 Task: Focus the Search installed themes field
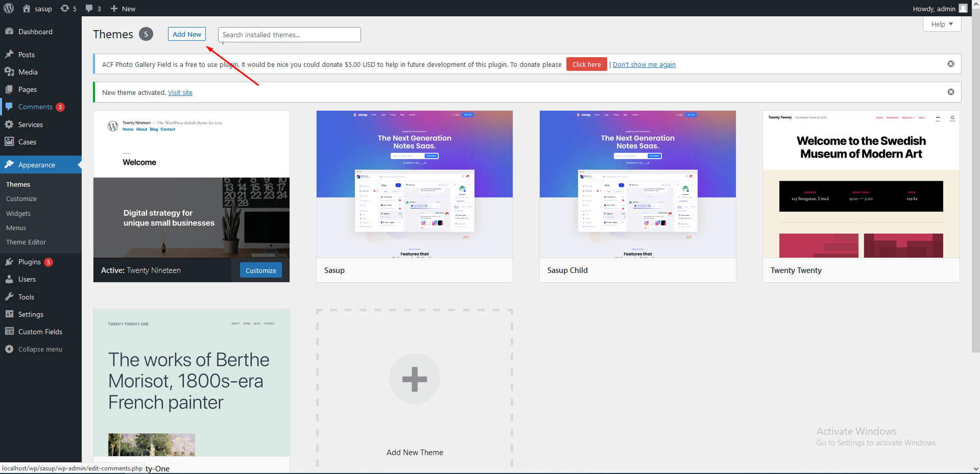290,35
